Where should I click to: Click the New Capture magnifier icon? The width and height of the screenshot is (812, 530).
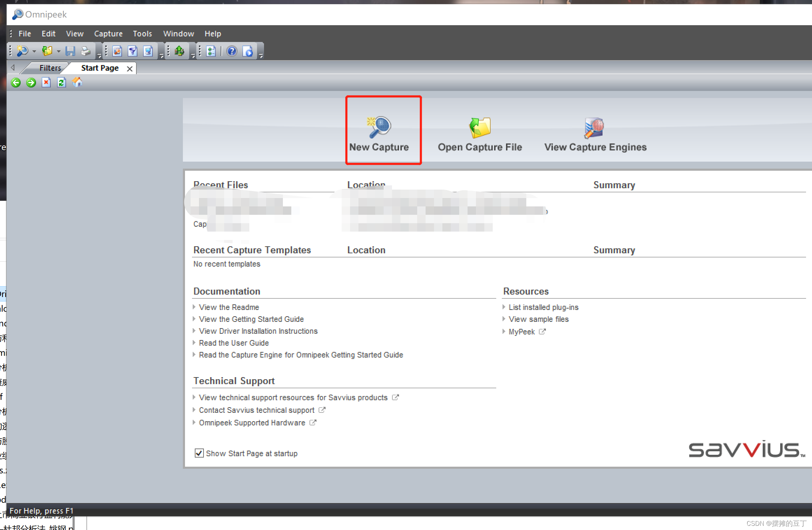click(x=379, y=127)
